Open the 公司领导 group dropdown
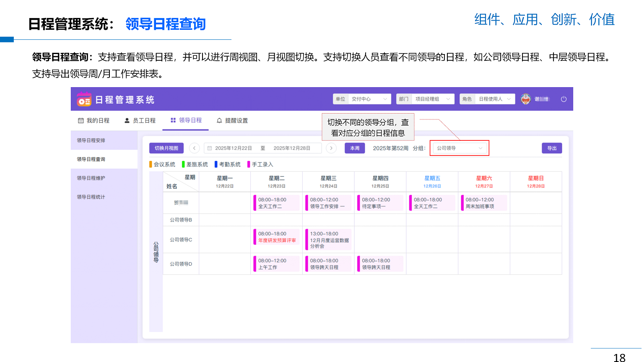This screenshot has height=362, width=644. click(460, 148)
